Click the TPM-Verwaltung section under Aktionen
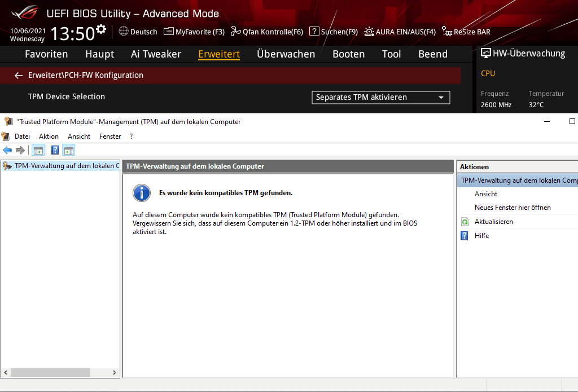The width and height of the screenshot is (578, 392). tap(518, 180)
